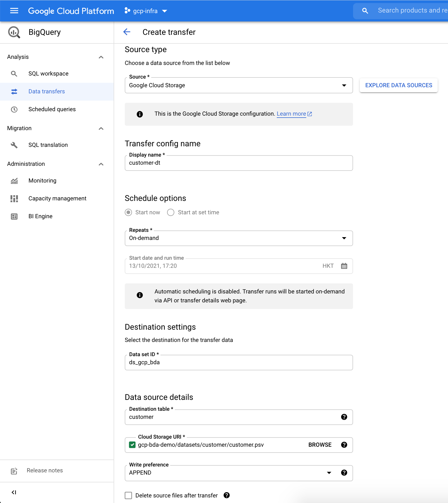The image size is (448, 503).
Task: Click the SQL workspace search icon
Action: [x=14, y=74]
